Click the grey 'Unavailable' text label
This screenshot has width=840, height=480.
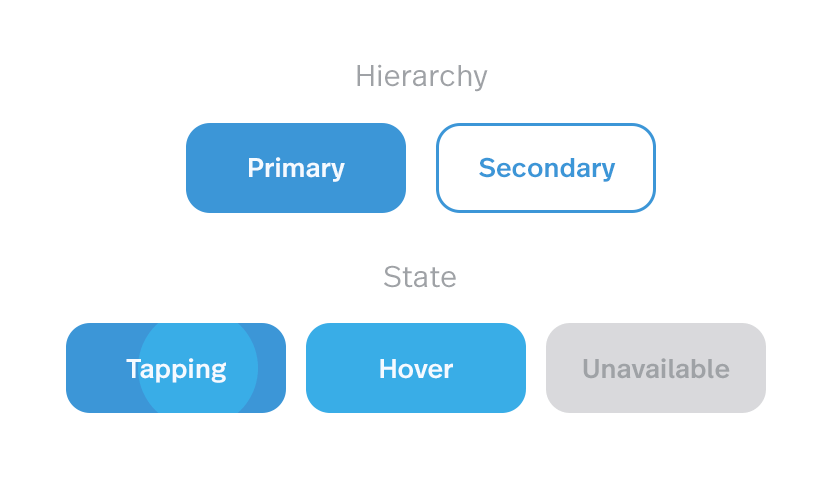pos(656,369)
